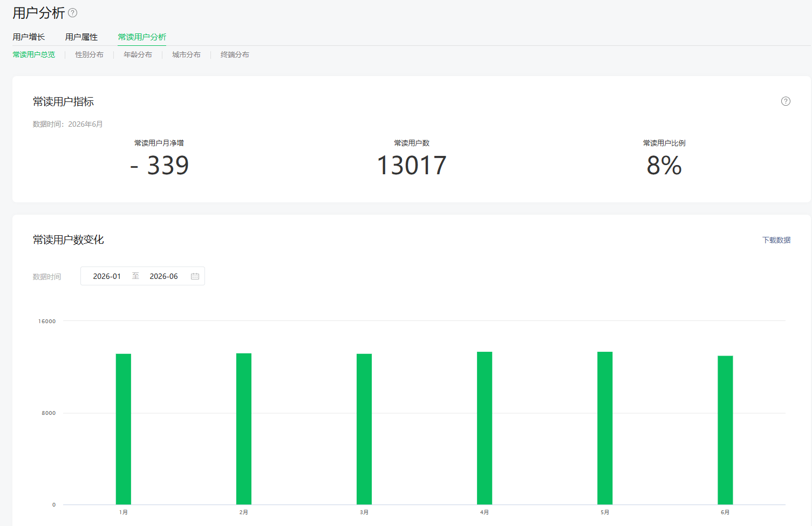Viewport: 812px width, 526px height.
Task: Click the 4月 bar in chart
Action: click(485, 428)
